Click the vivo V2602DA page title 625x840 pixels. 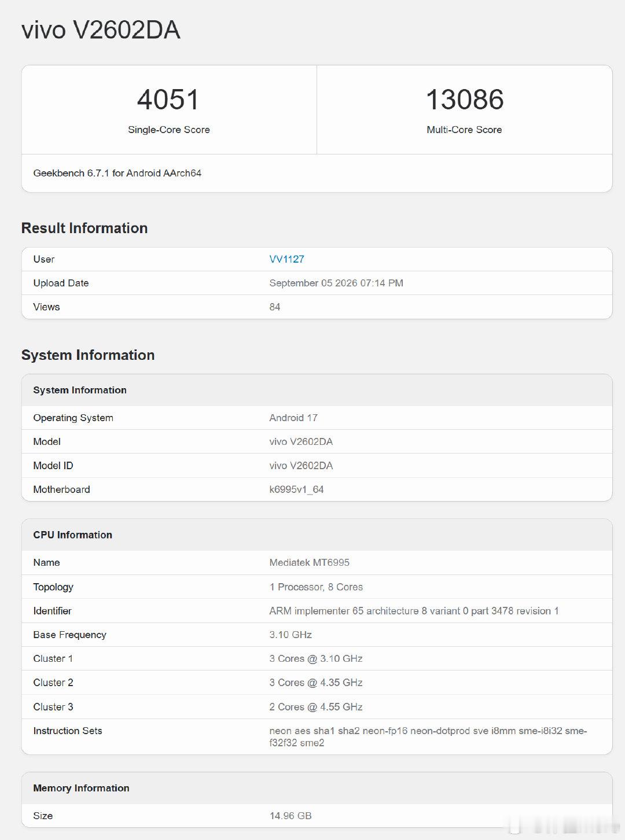101,30
